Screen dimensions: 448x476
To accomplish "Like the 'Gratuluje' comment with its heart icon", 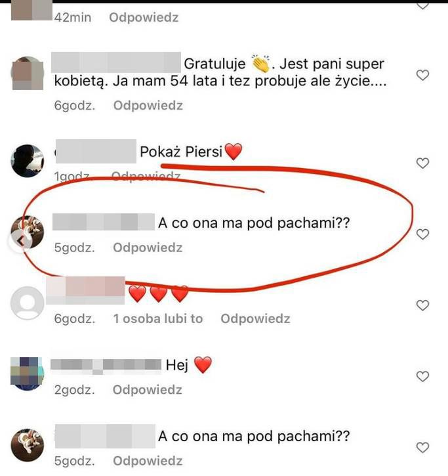I will tap(422, 75).
